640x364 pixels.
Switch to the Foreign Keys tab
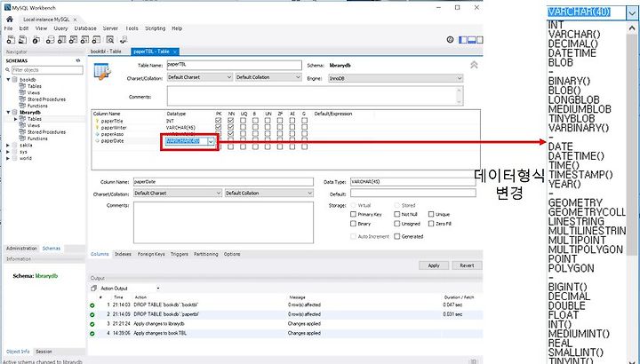point(151,254)
